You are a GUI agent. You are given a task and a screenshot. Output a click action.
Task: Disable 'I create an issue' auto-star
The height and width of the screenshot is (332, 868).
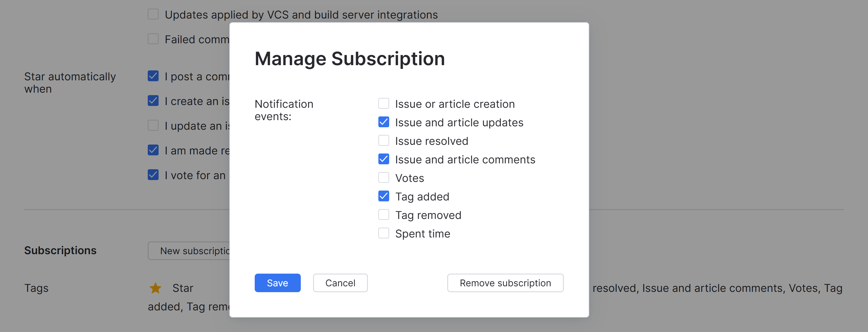(x=153, y=101)
